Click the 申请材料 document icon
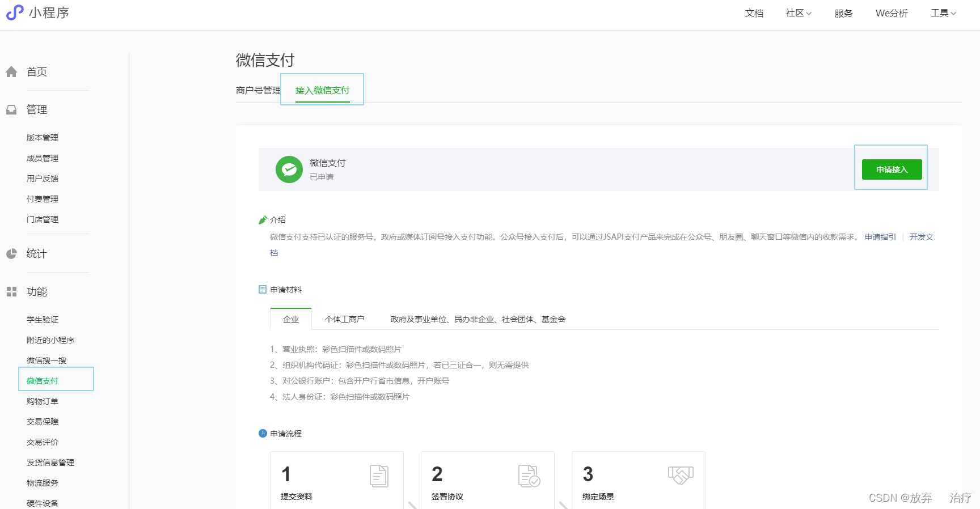The height and width of the screenshot is (509, 980). point(263,290)
